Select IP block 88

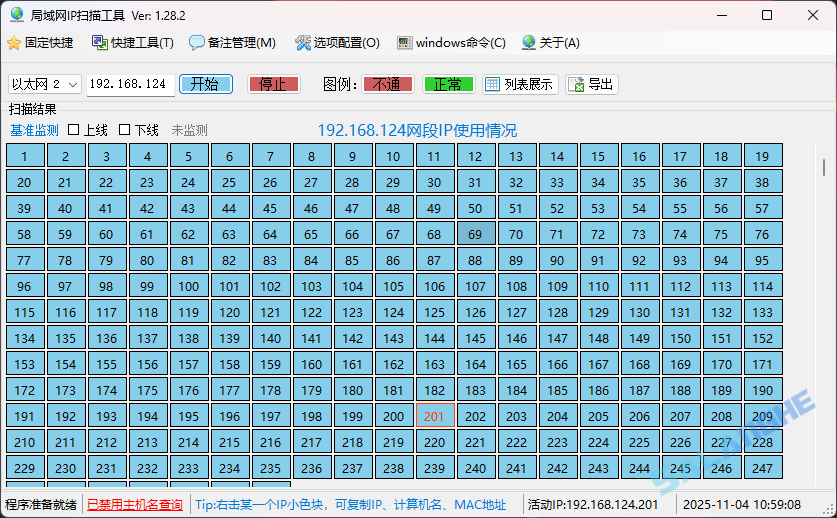coord(476,260)
